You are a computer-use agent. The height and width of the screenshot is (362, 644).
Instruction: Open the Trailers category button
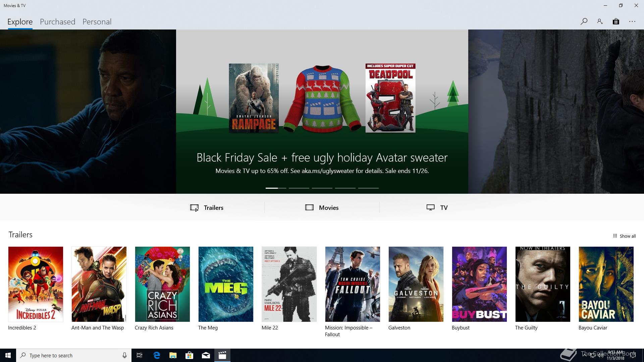(207, 207)
